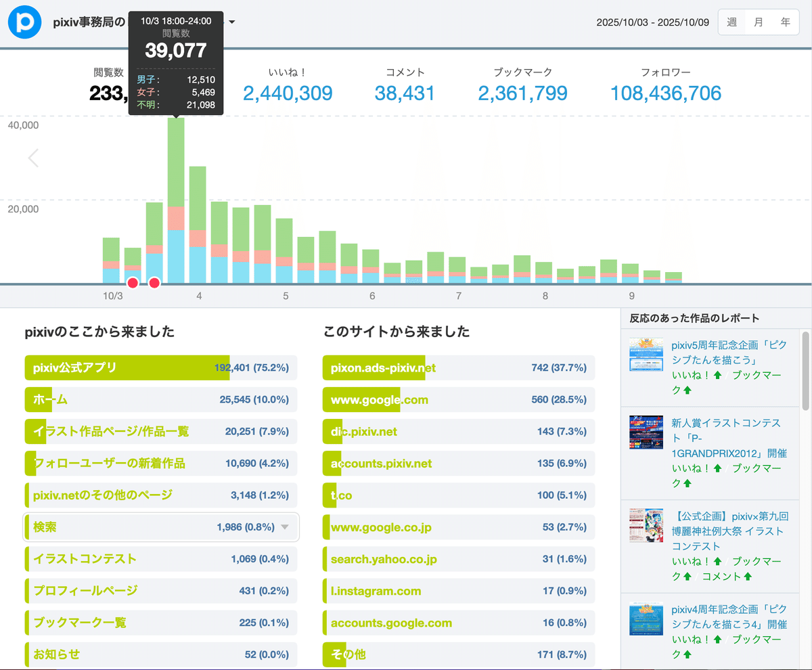Click the accounts.google.com site row

[x=459, y=622]
